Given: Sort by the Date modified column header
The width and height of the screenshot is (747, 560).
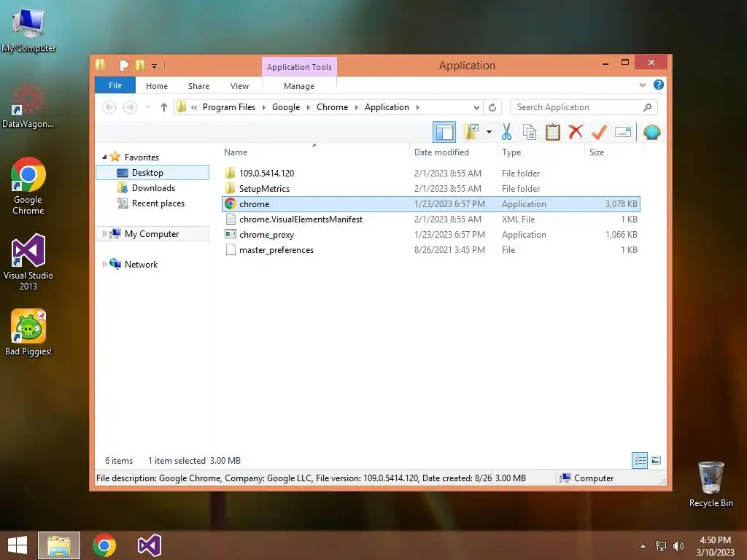Looking at the screenshot, I should pyautogui.click(x=452, y=152).
